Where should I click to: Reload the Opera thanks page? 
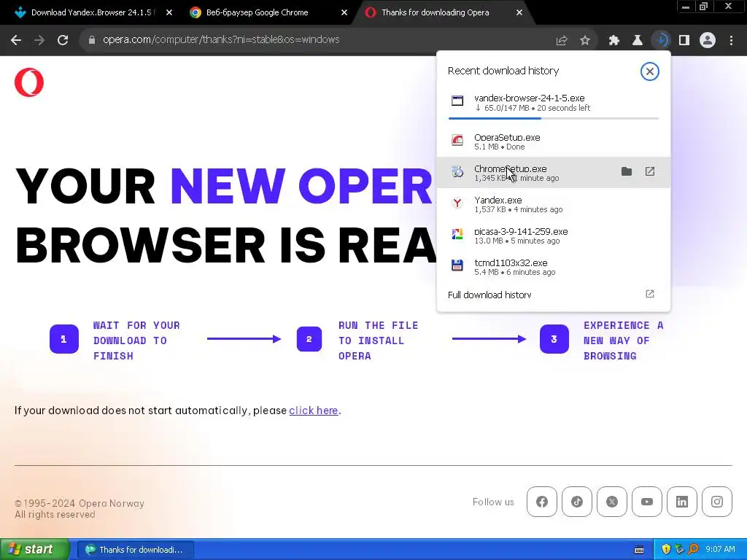click(x=63, y=40)
